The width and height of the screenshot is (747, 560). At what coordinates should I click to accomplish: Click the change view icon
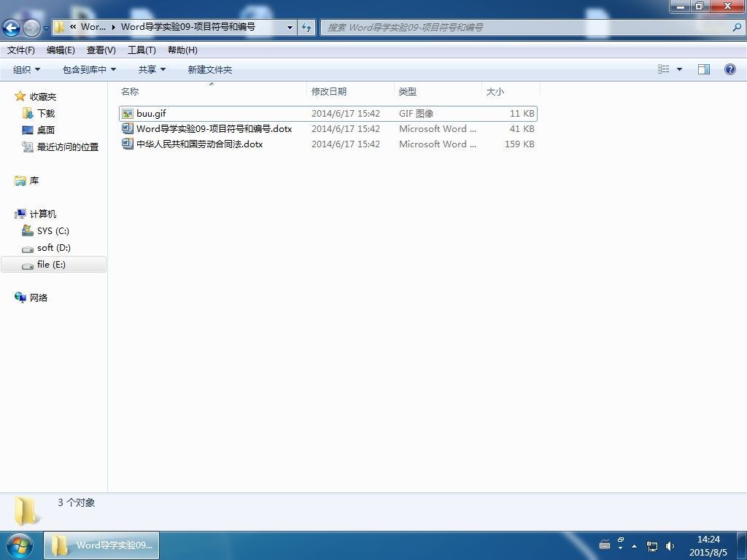pyautogui.click(x=664, y=69)
